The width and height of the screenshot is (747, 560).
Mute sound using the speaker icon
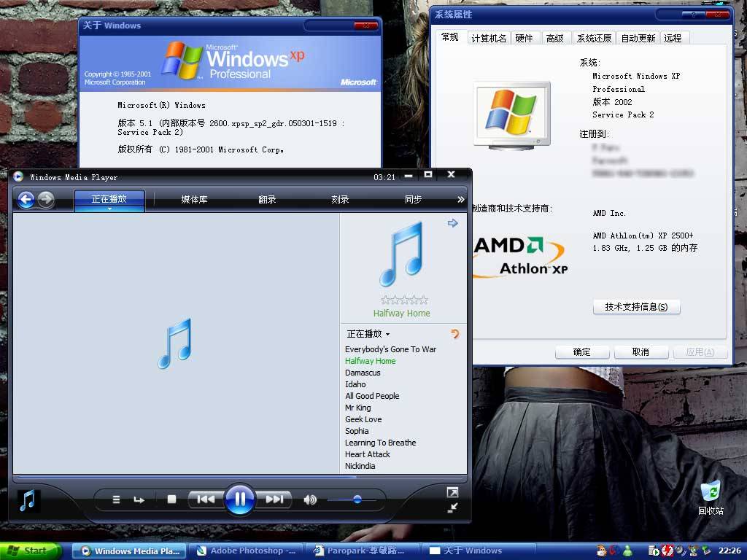tap(309, 499)
